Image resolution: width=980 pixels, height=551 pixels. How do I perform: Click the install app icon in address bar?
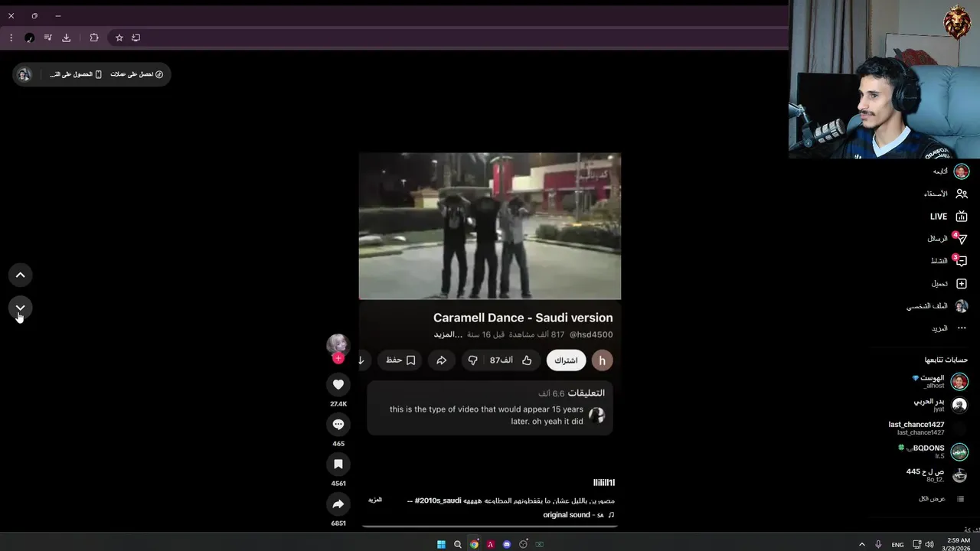tap(136, 37)
